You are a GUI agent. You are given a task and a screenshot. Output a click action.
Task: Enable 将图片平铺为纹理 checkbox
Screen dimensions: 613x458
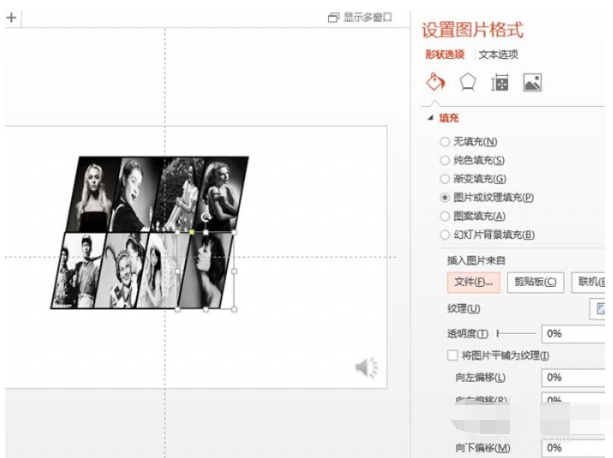coord(452,355)
